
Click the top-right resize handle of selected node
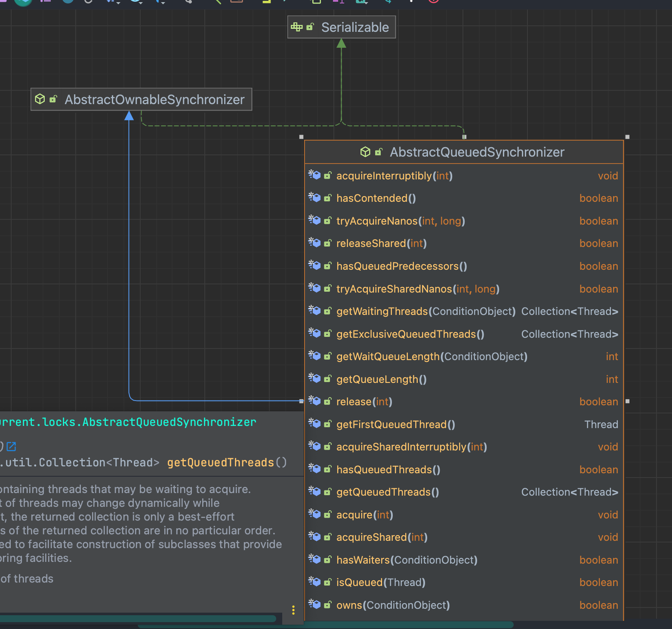[627, 137]
